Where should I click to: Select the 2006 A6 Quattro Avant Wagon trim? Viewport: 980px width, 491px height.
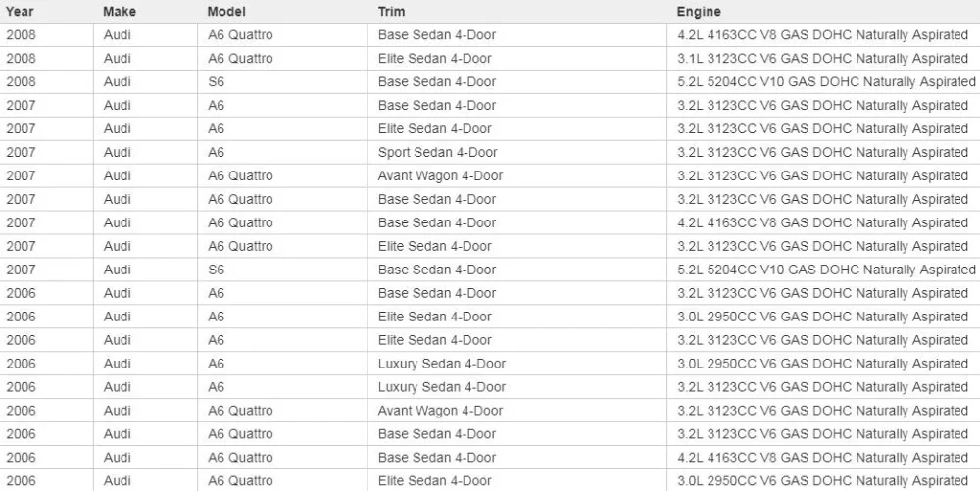[x=440, y=411]
